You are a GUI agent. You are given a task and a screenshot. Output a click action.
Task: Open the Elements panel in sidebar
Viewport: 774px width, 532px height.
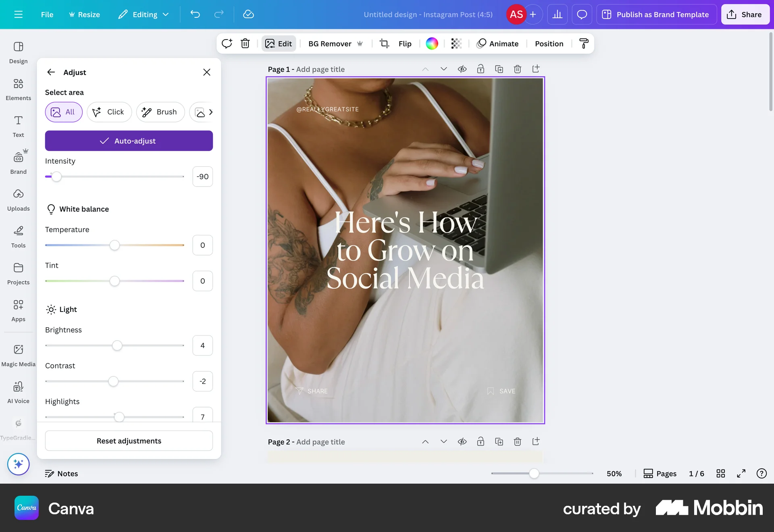coord(18,89)
